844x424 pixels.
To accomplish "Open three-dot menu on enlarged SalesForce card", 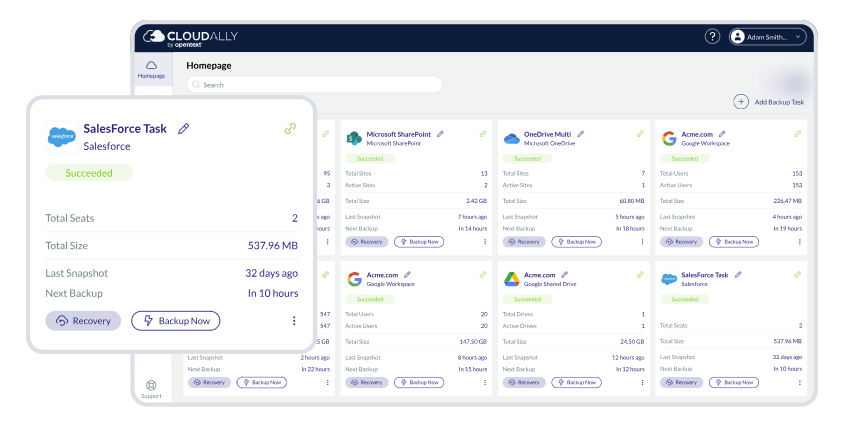I will click(294, 321).
